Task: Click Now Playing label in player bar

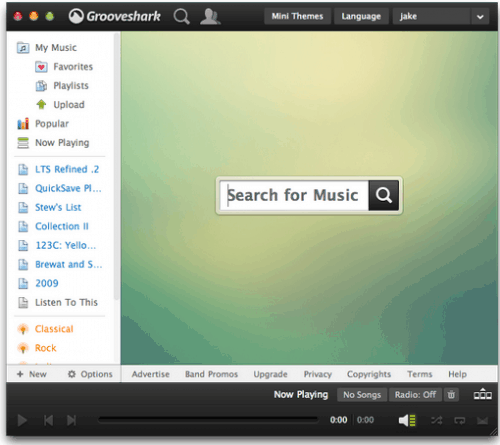Action: [301, 395]
